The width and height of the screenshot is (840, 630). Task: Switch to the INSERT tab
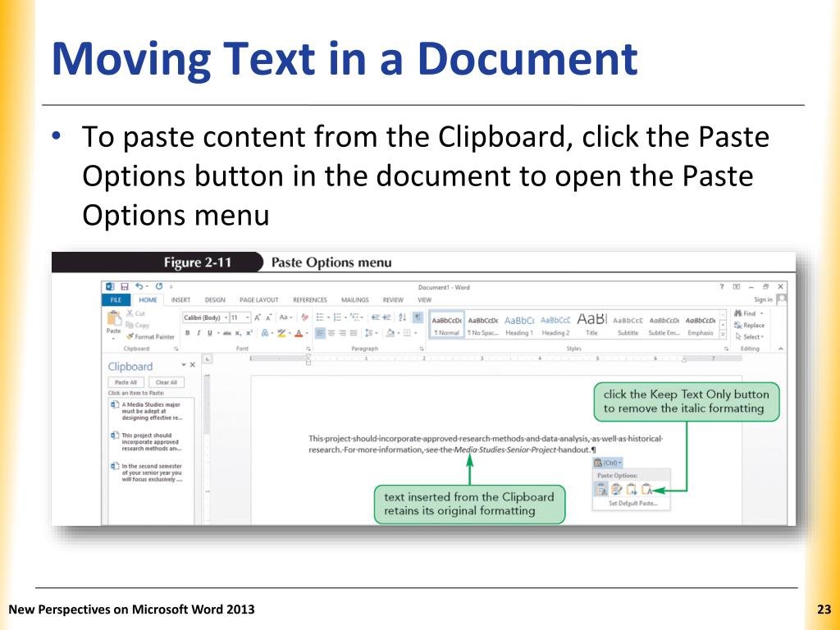point(180,300)
